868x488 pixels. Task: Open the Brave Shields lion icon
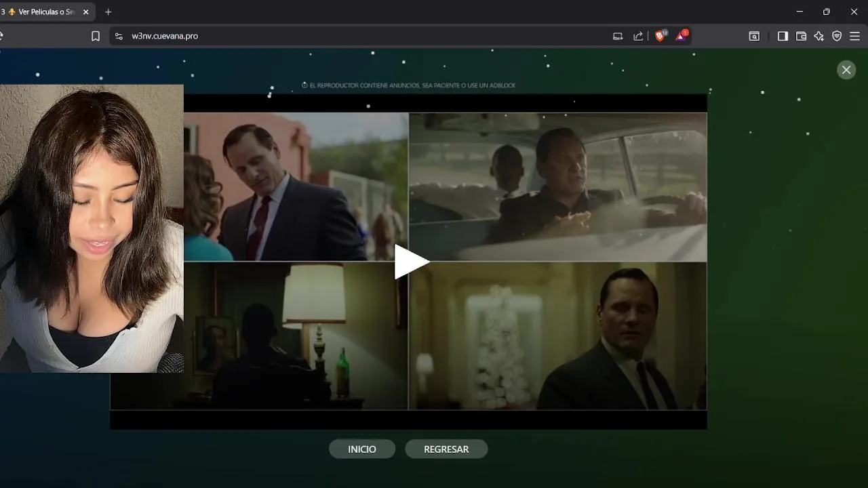coord(660,36)
